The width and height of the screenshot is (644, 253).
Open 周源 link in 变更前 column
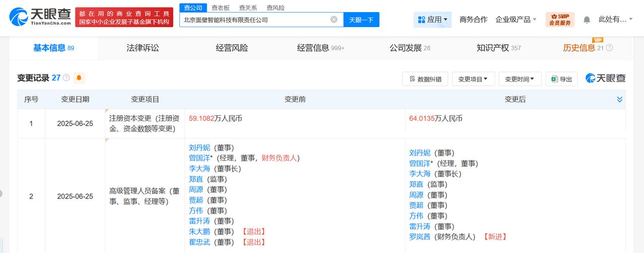196,190
